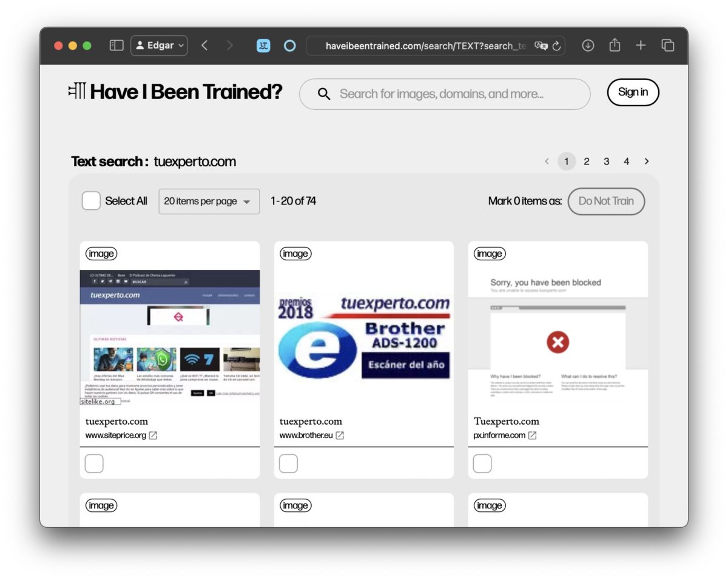Click the 'Text search: tuexperto.com' heading

tap(154, 162)
